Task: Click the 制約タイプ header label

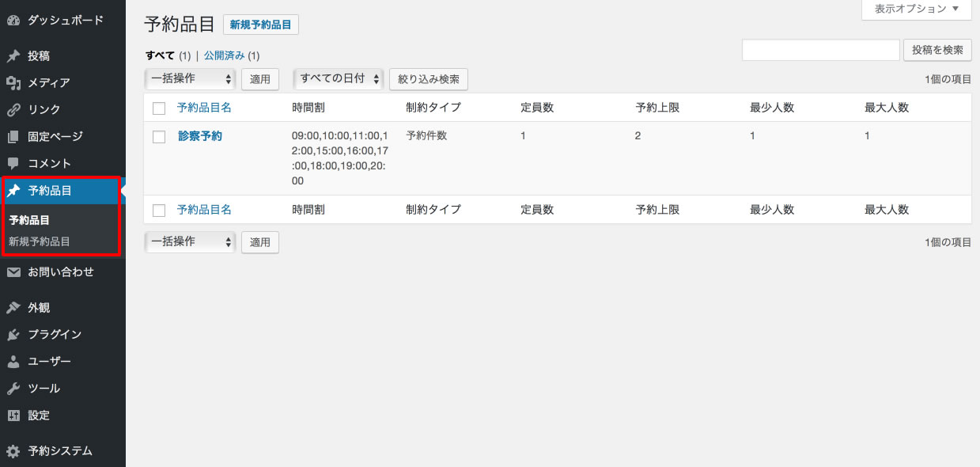Action: tap(433, 108)
